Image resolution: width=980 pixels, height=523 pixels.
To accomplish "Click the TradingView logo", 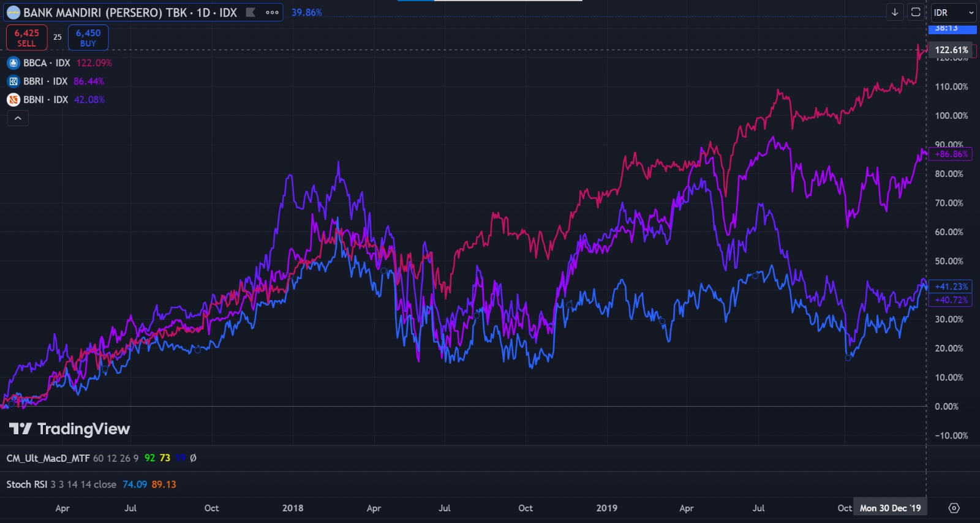I will click(x=69, y=429).
